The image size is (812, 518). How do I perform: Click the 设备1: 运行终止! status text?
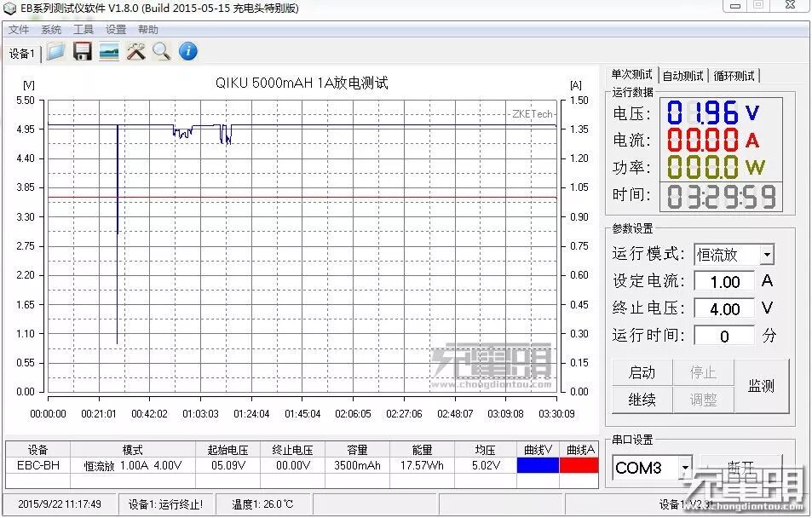165,504
